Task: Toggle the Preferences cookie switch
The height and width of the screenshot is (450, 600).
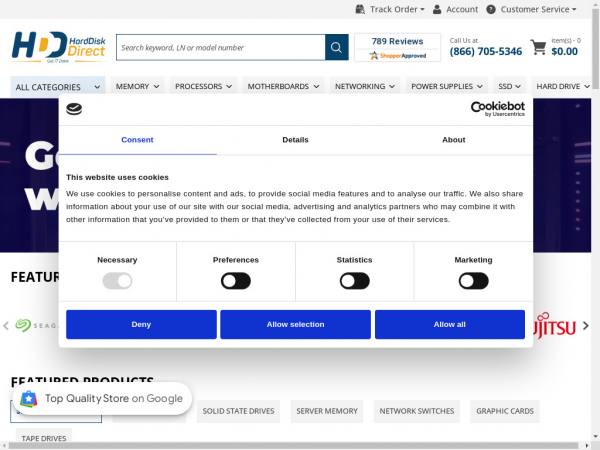Action: (x=235, y=281)
